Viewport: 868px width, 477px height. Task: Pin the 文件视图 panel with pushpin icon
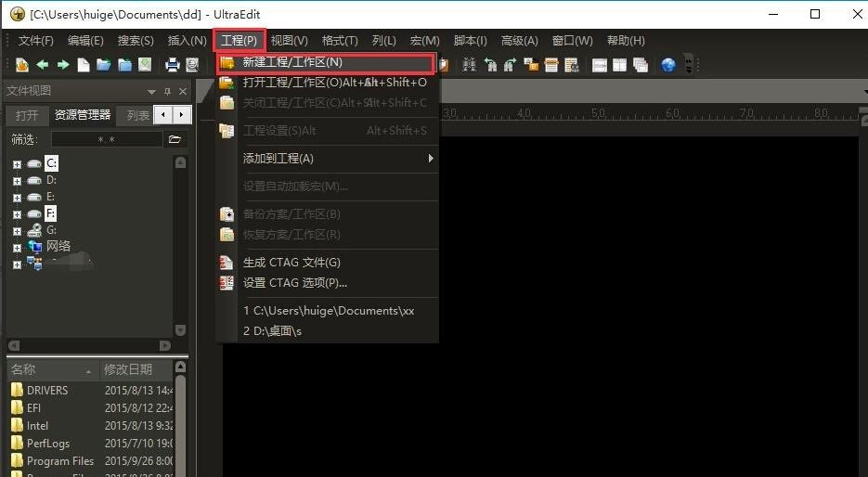[167, 91]
